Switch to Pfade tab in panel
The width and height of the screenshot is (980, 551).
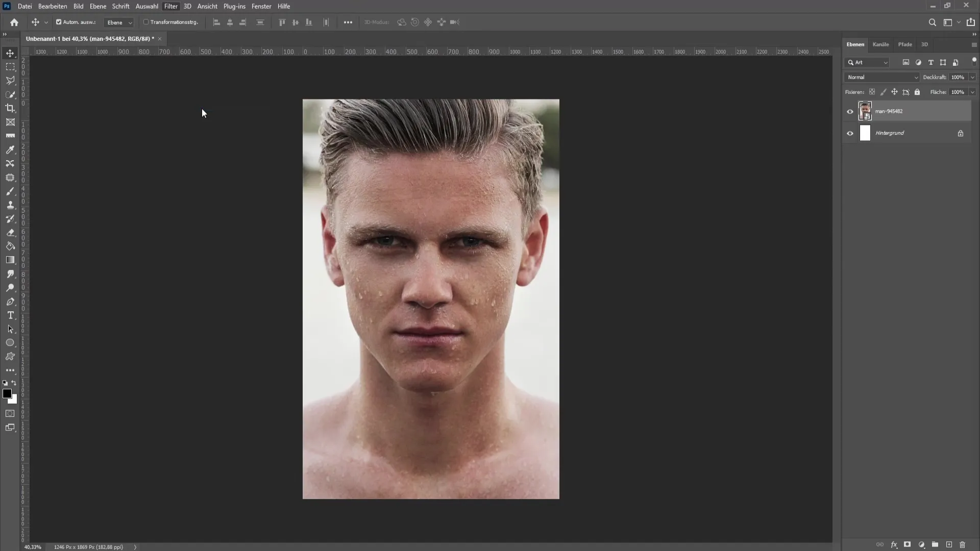coord(904,44)
